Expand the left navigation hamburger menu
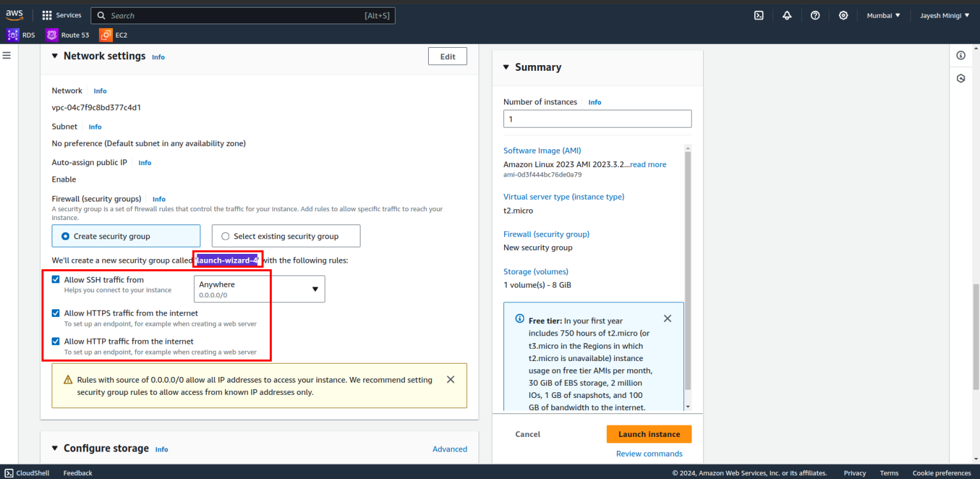 [6, 55]
